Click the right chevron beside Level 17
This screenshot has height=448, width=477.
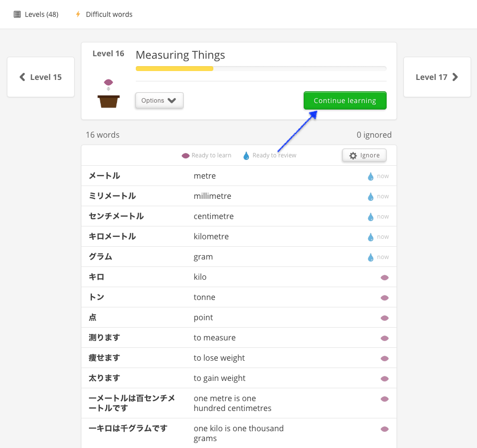pos(455,77)
